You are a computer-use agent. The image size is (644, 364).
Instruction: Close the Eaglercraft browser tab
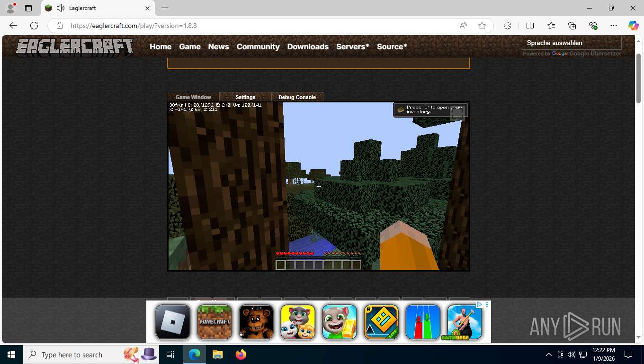(x=147, y=8)
